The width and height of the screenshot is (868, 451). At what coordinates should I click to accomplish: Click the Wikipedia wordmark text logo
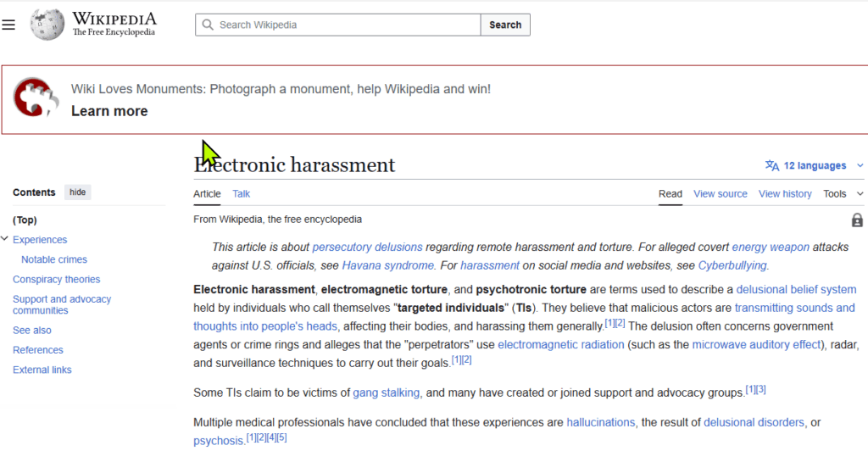pos(114,25)
